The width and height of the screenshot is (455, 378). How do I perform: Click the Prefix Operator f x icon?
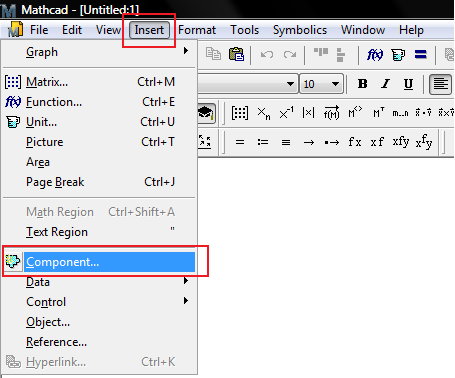coord(355,142)
